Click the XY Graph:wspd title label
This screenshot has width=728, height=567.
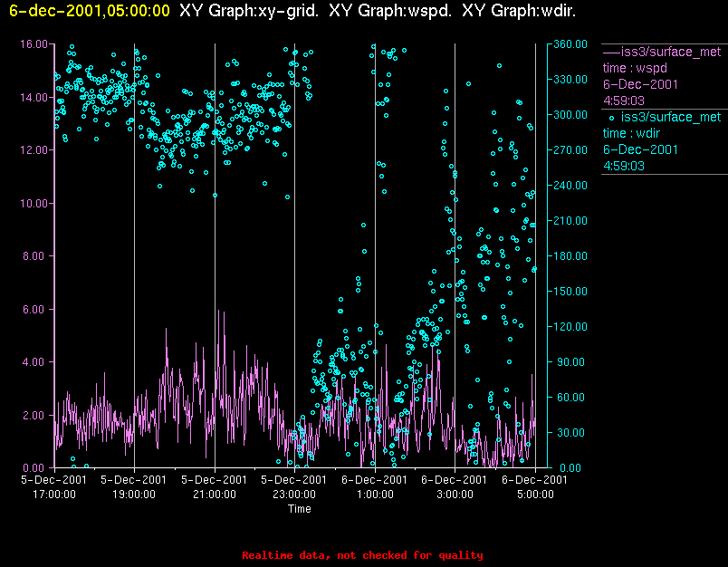click(389, 11)
